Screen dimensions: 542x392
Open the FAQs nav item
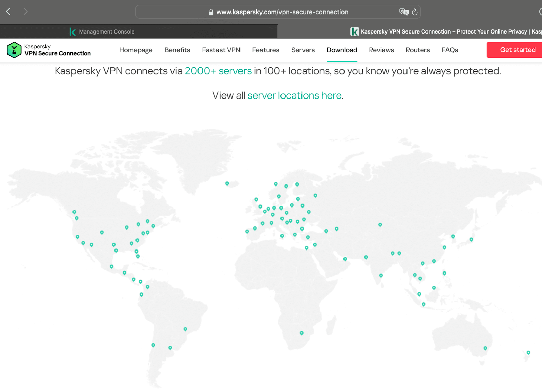click(x=450, y=50)
